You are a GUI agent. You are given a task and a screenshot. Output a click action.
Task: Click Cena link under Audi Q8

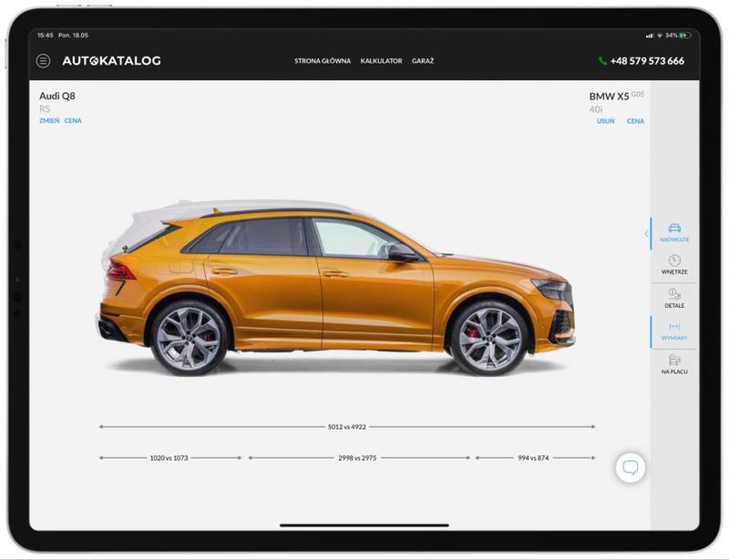(x=73, y=121)
